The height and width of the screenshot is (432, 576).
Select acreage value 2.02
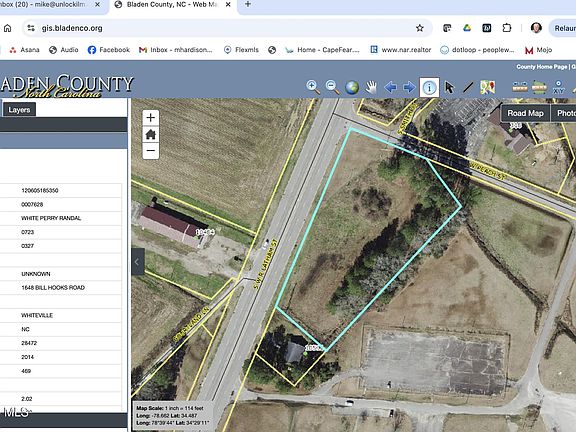[26, 399]
